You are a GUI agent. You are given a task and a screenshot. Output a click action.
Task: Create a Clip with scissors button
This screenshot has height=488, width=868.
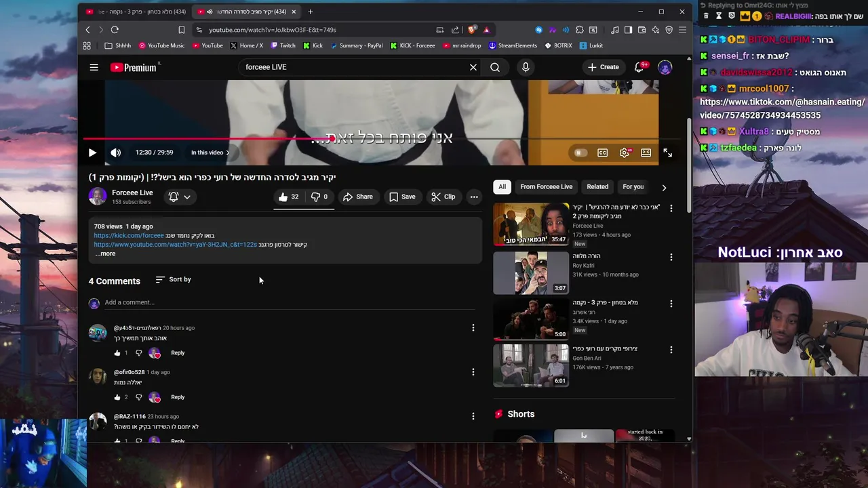click(x=443, y=197)
